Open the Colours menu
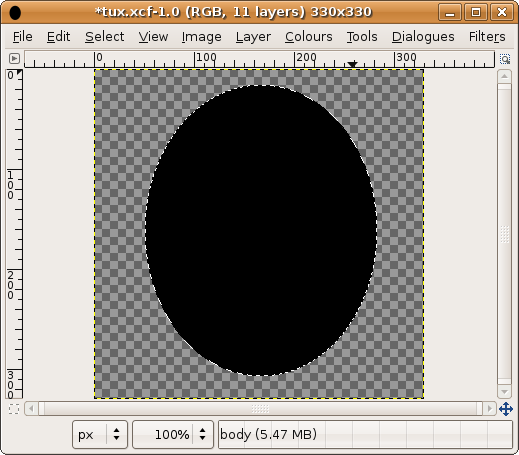519x455 pixels. (308, 36)
